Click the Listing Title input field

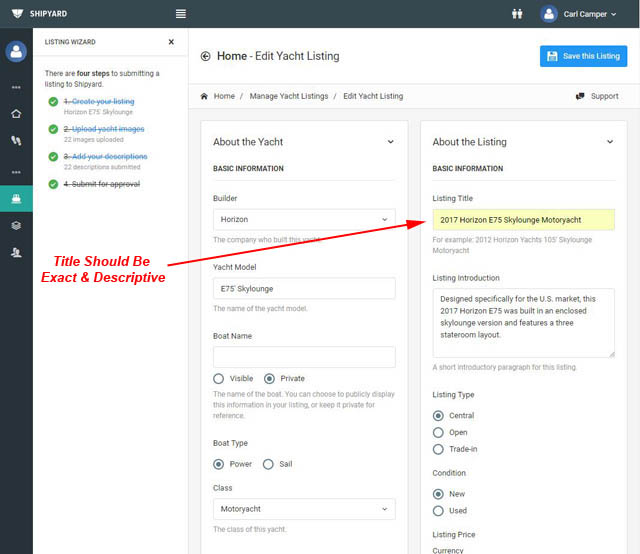pos(523,219)
